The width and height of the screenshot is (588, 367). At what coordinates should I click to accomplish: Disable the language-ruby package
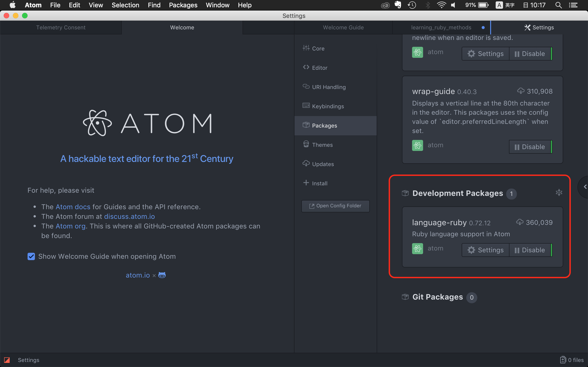point(530,250)
